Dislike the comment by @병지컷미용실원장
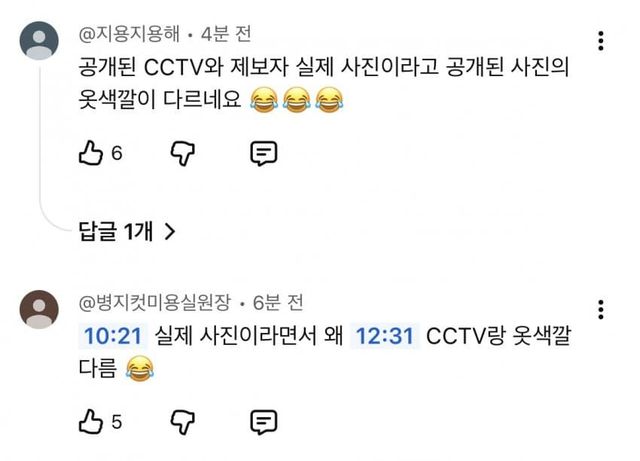This screenshot has height=461, width=640. [x=182, y=422]
